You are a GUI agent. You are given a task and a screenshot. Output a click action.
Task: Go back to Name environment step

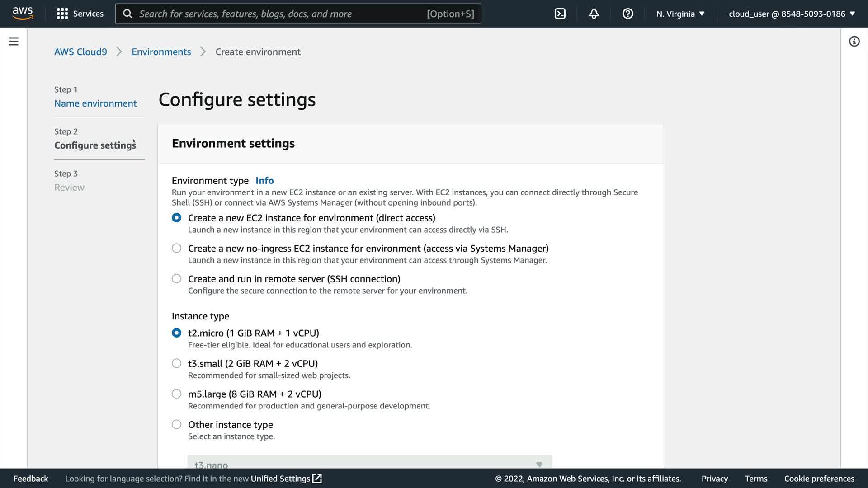(95, 103)
